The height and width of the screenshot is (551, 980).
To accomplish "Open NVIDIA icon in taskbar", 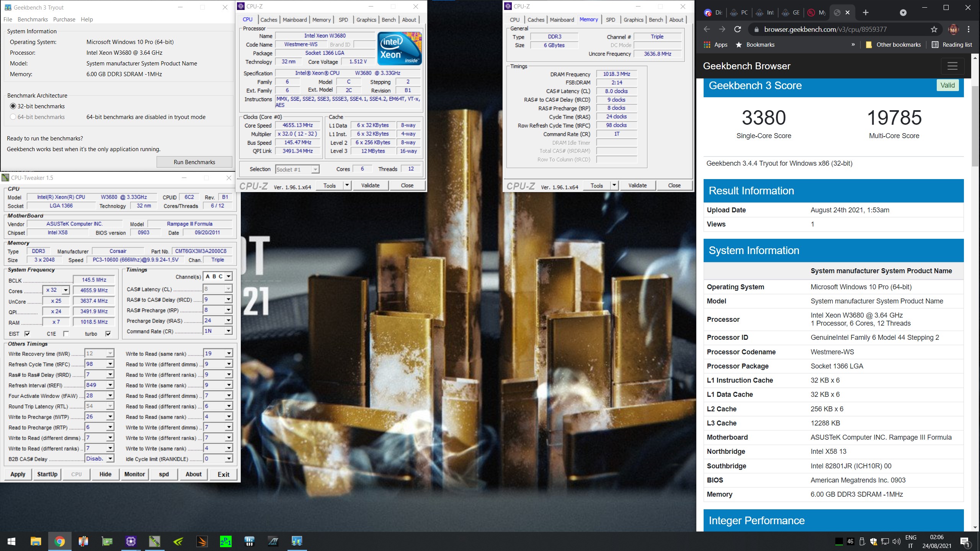I will coord(178,541).
